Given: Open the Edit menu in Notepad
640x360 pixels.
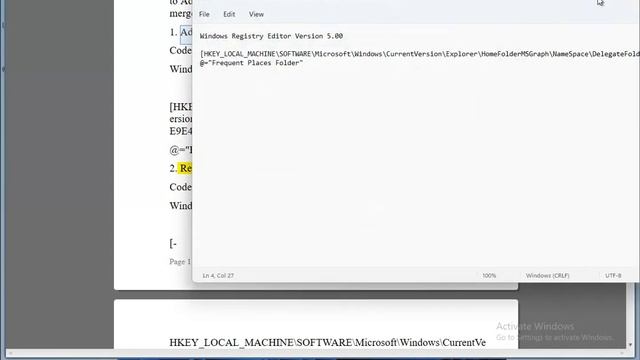Looking at the screenshot, I should pos(229,14).
